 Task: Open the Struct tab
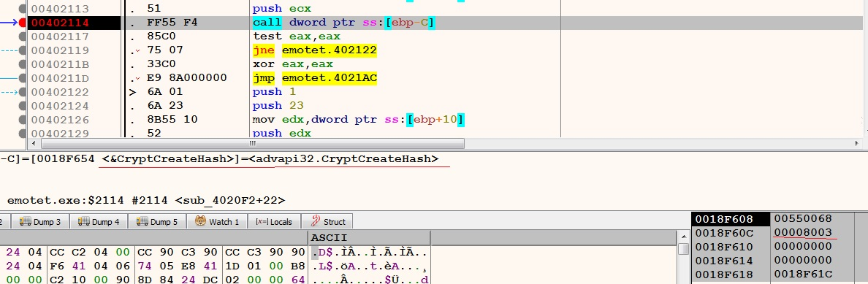(327, 222)
